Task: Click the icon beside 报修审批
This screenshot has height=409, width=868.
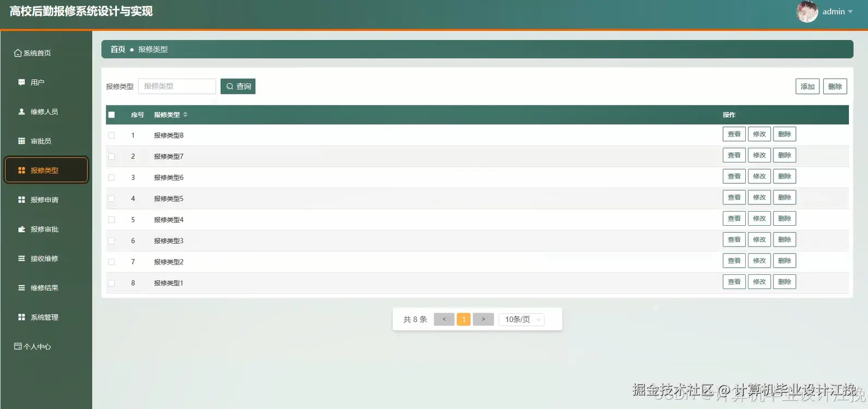Action: click(22, 230)
